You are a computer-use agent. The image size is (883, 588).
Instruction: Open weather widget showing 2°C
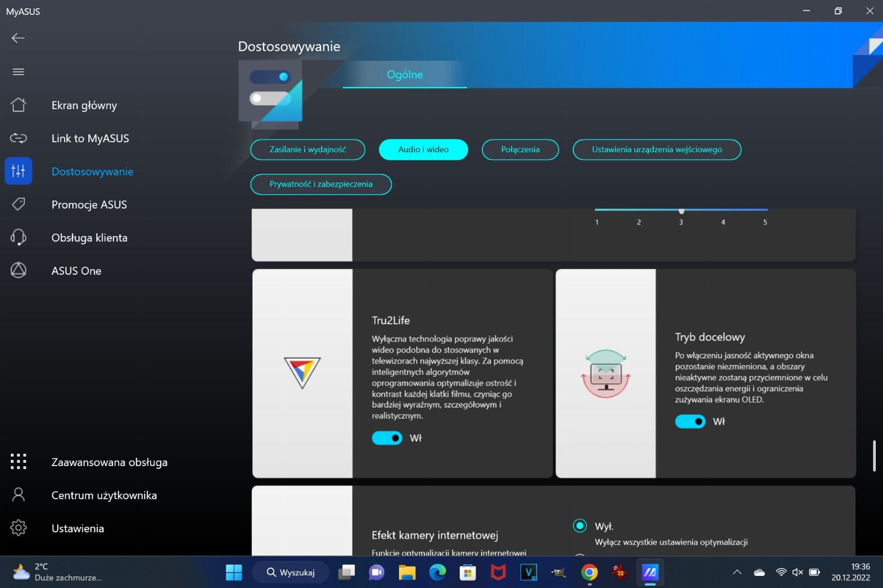57,573
